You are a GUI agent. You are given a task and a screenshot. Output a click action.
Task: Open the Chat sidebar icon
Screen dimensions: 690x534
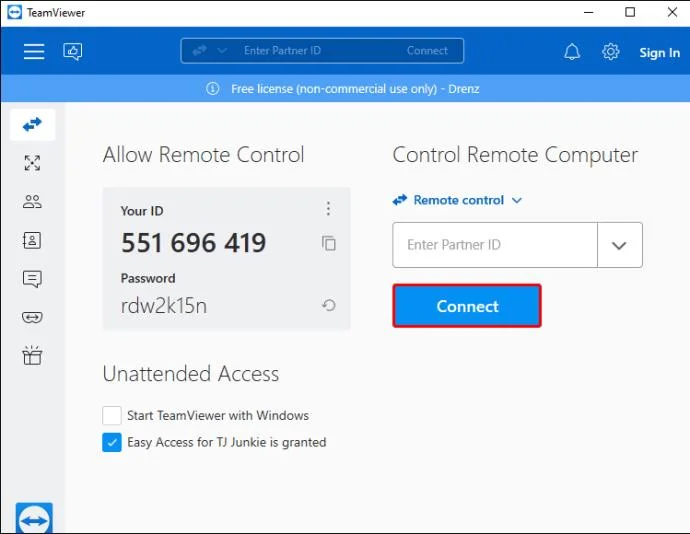point(32,279)
